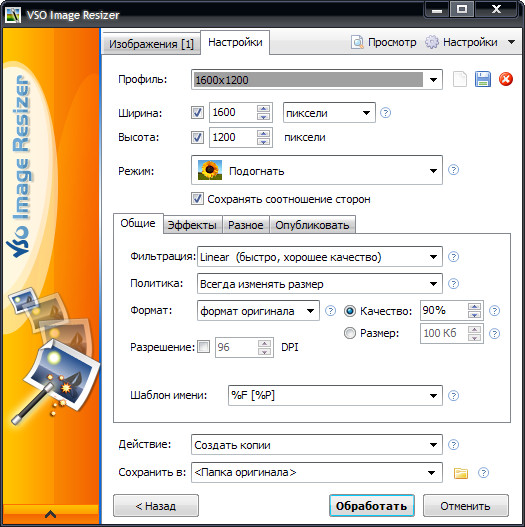Enable the Разрешение DPI checkbox

click(x=203, y=347)
